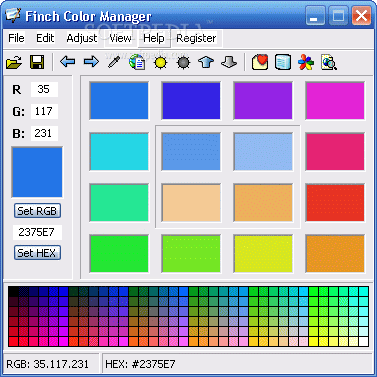Maximize the Finch Color Manager window

(x=338, y=16)
